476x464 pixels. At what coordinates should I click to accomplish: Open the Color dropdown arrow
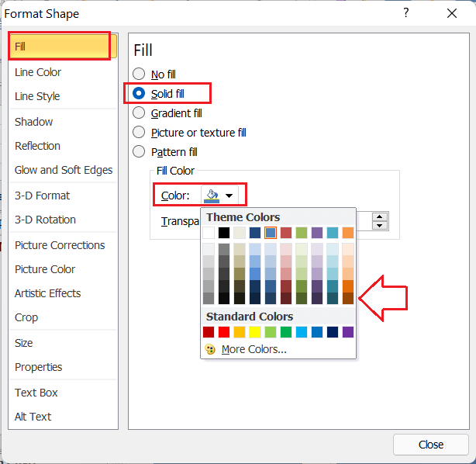pos(229,196)
